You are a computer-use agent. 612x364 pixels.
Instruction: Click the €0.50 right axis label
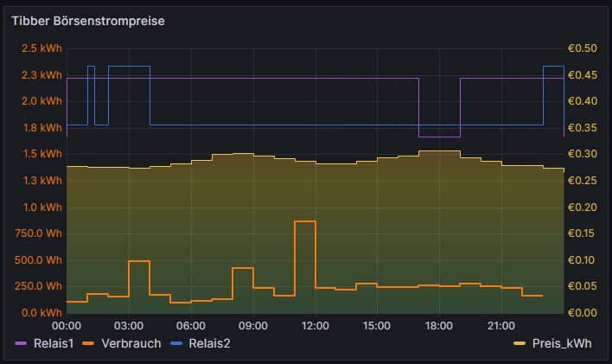[x=582, y=48]
